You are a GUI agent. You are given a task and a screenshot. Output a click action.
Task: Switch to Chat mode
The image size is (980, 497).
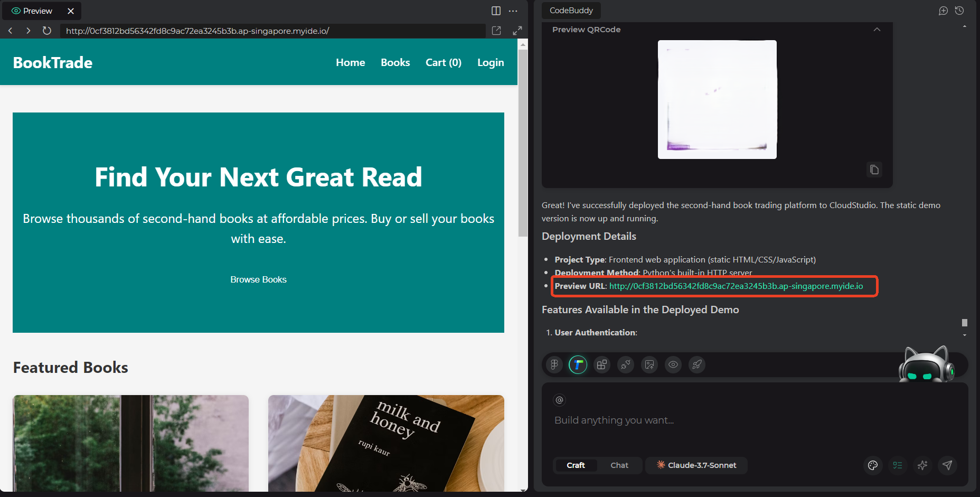619,465
